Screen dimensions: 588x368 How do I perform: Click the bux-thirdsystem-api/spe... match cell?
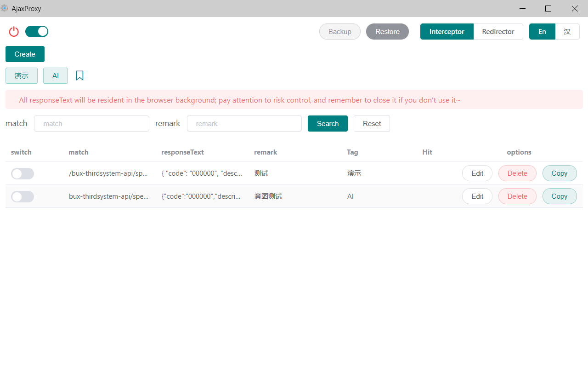coord(108,196)
